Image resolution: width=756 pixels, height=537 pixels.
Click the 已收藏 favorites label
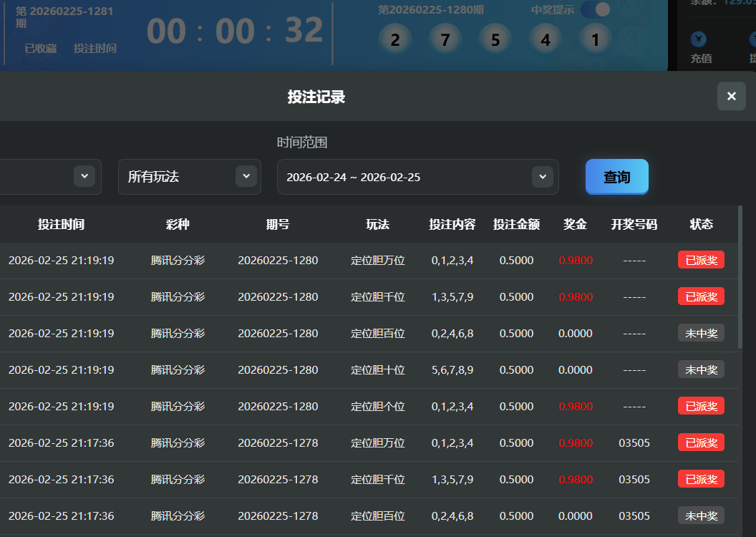41,49
